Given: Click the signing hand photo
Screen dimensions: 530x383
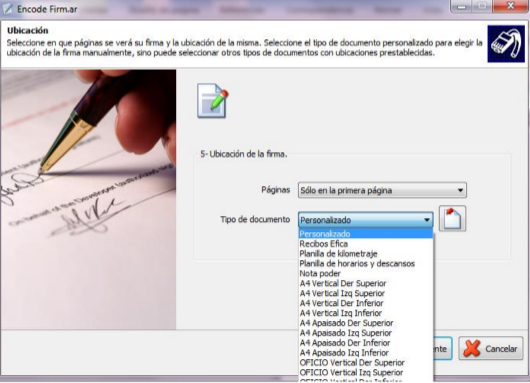Looking at the screenshot, I should coord(88,199).
